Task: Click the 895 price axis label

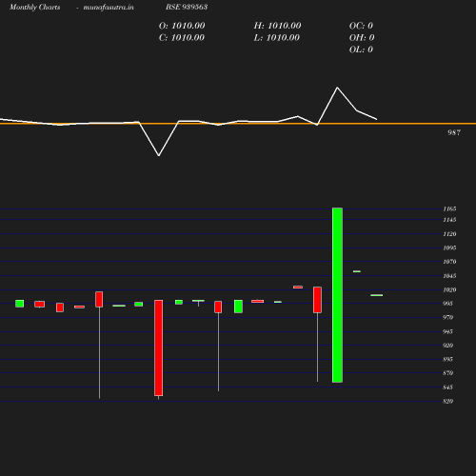Action: (x=447, y=359)
